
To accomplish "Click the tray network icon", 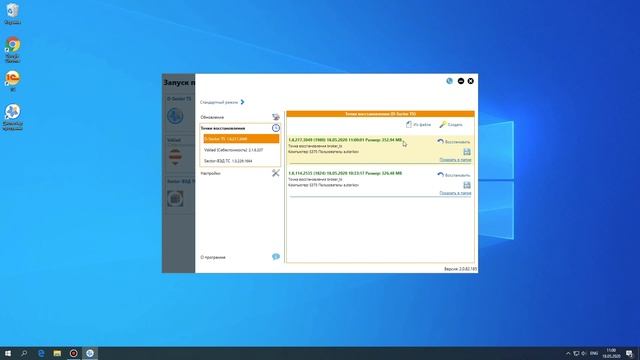I will (x=576, y=353).
